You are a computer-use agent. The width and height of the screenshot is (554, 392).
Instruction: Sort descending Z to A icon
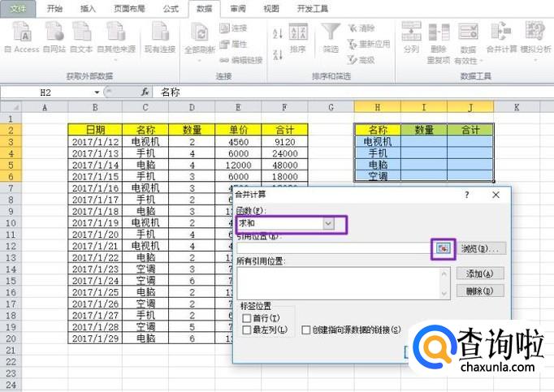click(x=278, y=54)
